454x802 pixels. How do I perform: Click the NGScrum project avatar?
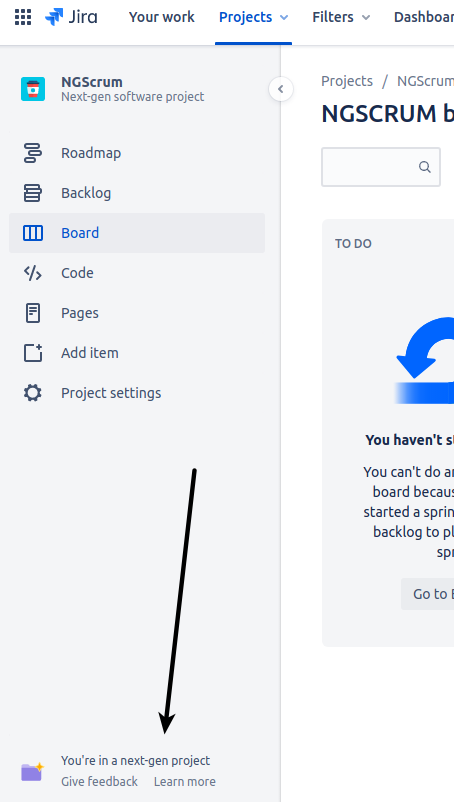click(33, 89)
